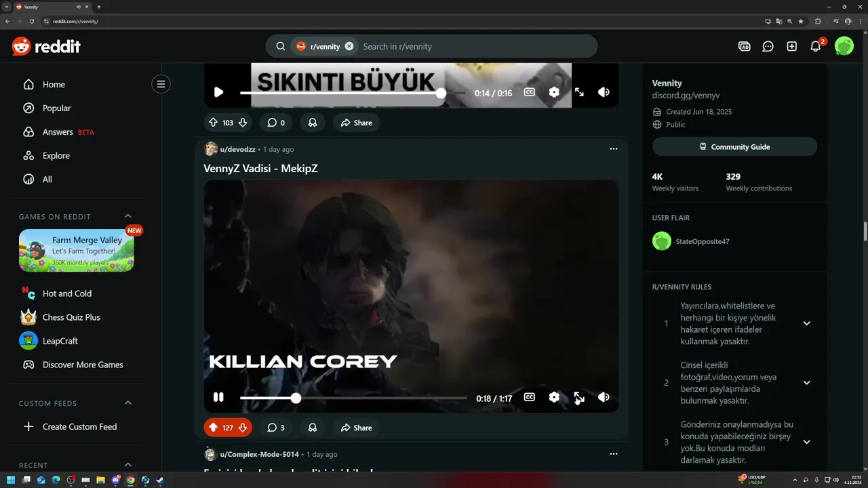Image resolution: width=868 pixels, height=488 pixels.
Task: Give an award to the VennyZ Vadisi post
Action: [313, 428]
